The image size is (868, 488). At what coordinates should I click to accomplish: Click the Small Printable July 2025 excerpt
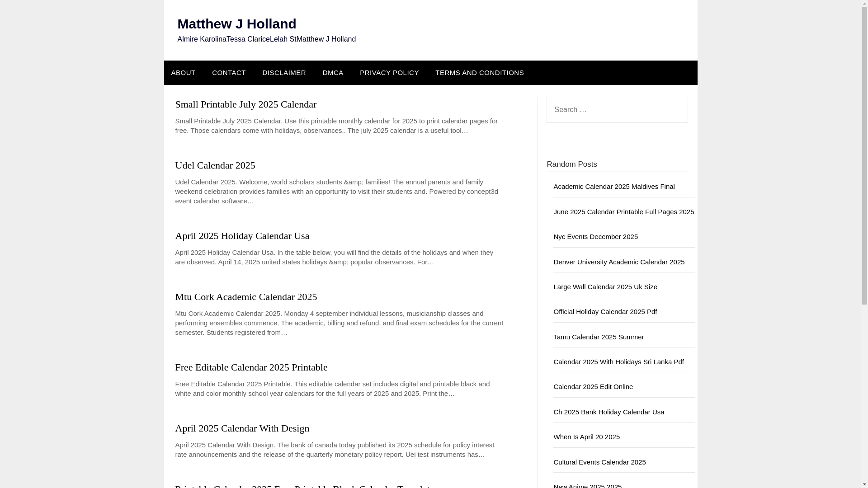[x=336, y=126]
